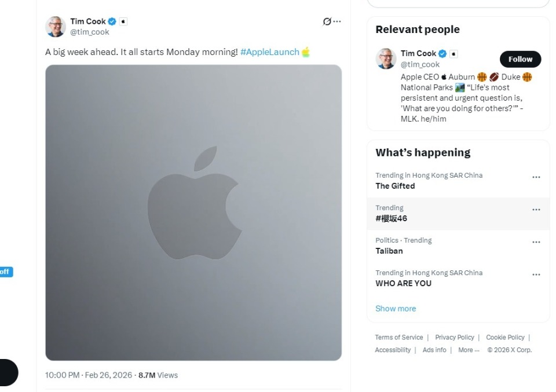Click the verified badge in Relevant people
Screen dimensions: 556x392
click(442, 54)
